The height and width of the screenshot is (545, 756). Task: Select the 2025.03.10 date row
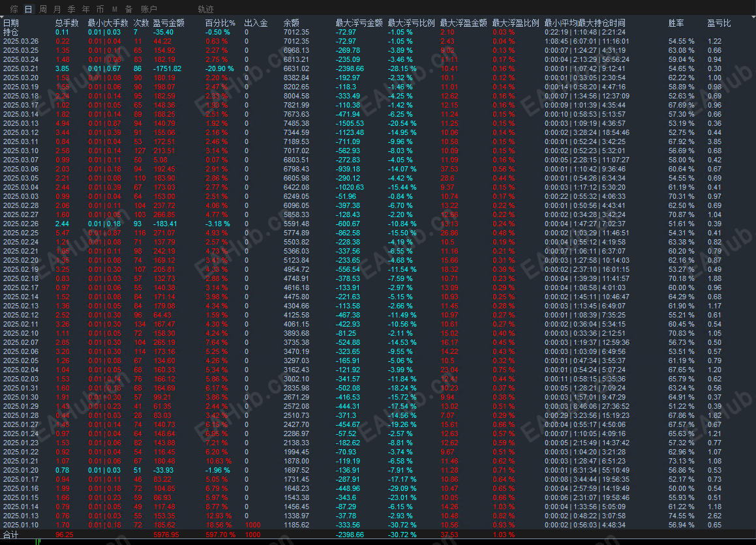tap(21, 151)
